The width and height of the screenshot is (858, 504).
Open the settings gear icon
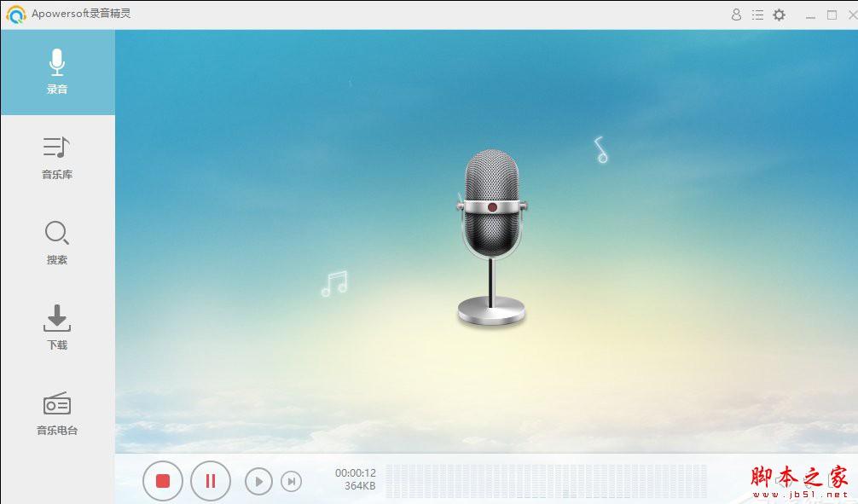coord(779,14)
